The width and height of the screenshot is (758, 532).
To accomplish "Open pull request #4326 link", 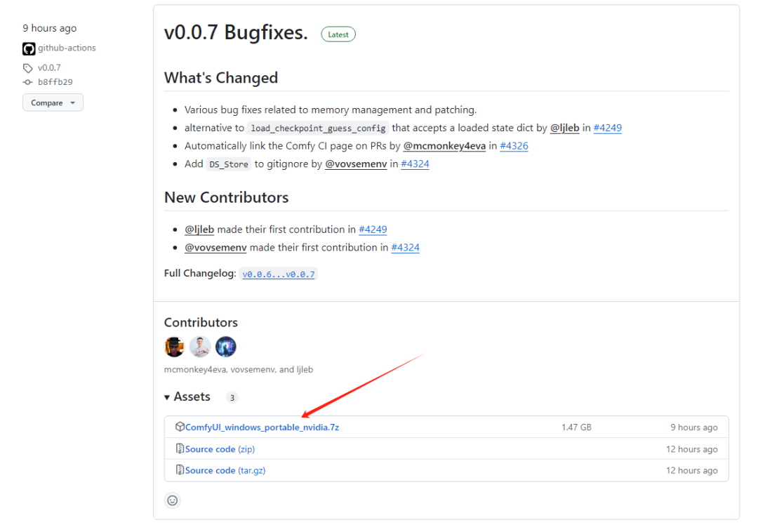I will tap(514, 146).
